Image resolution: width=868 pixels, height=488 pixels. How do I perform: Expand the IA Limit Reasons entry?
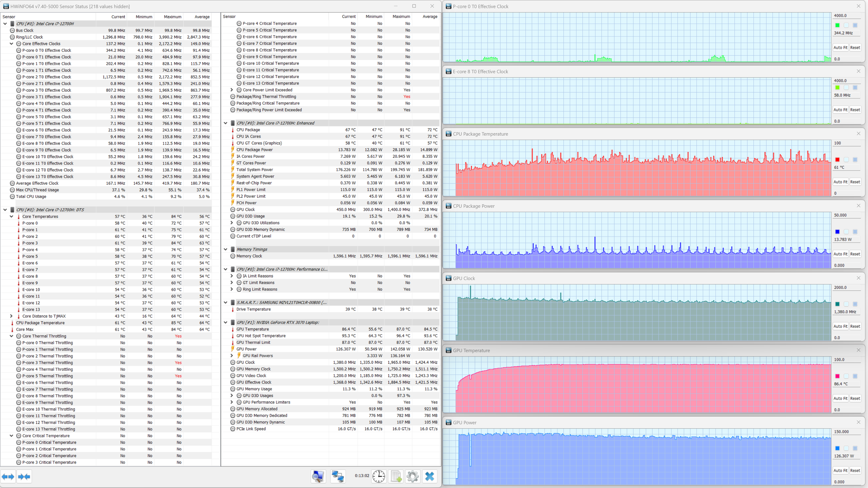232,276
